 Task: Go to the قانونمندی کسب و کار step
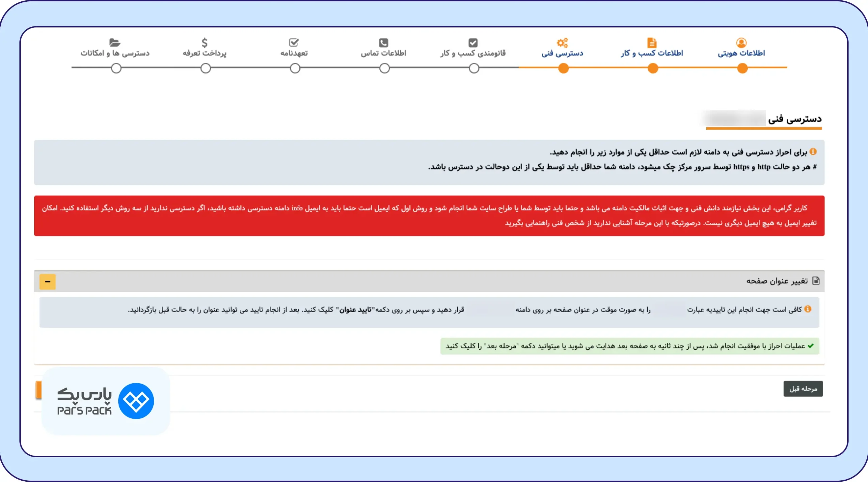click(473, 53)
